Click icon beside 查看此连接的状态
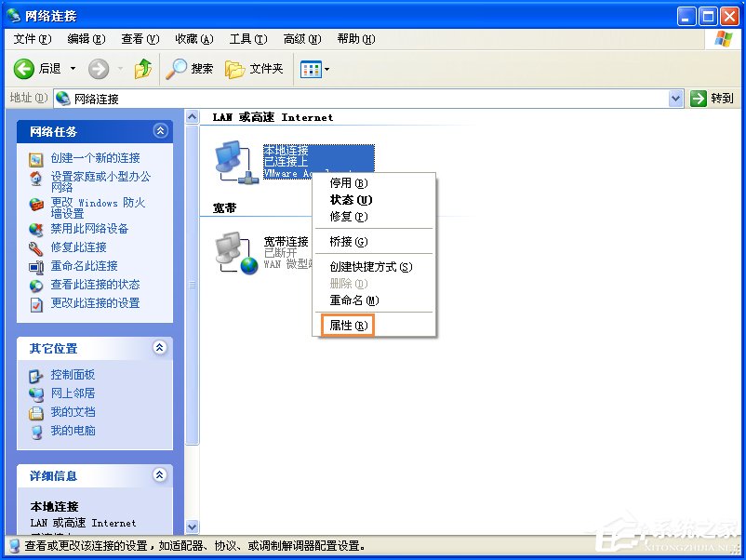The image size is (746, 560). (35, 286)
